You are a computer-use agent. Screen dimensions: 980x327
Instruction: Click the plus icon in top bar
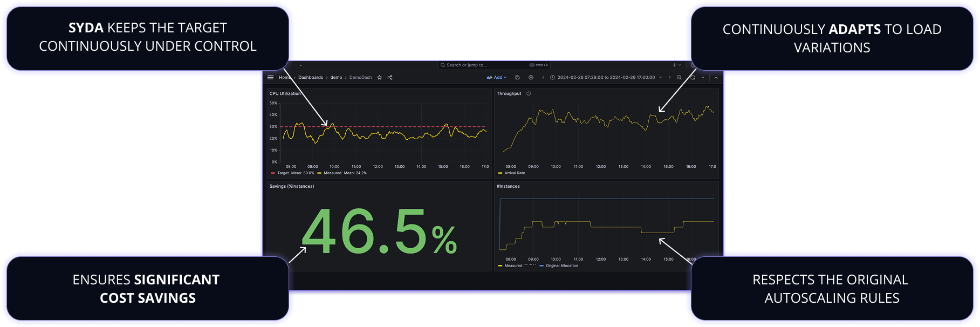pyautogui.click(x=674, y=65)
